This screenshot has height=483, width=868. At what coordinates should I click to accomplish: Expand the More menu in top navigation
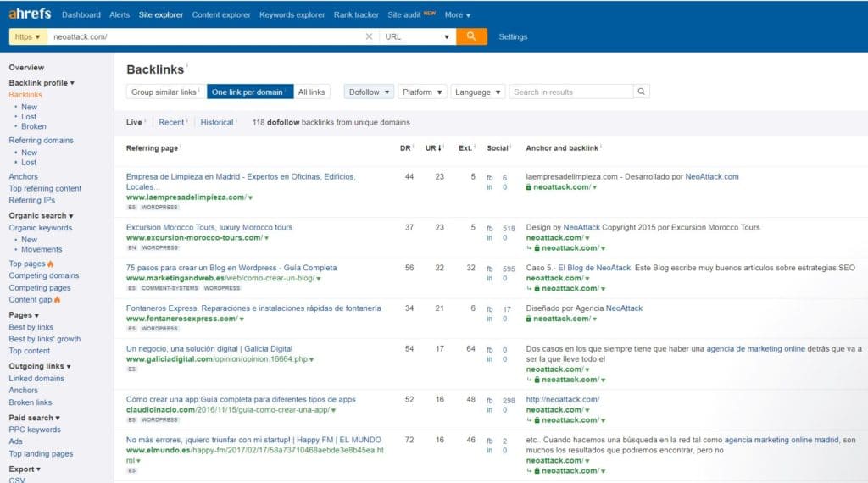tap(457, 15)
